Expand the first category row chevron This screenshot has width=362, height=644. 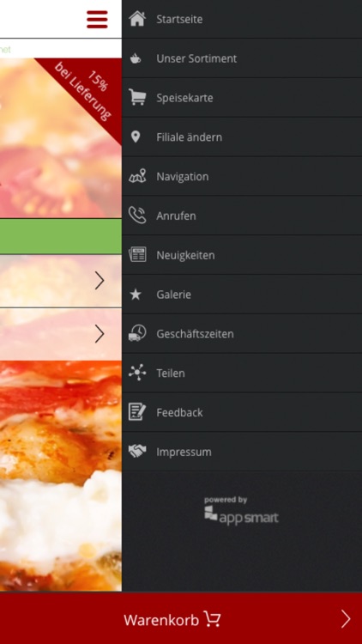click(100, 281)
